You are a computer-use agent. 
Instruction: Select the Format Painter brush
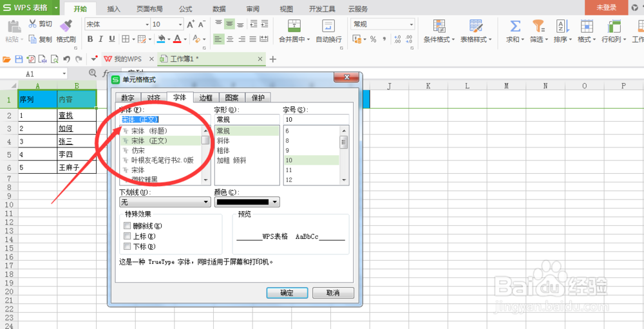point(66,26)
